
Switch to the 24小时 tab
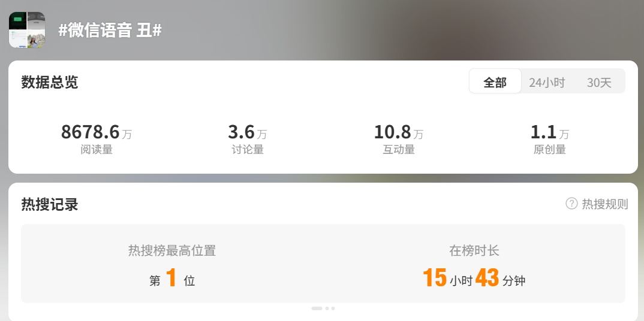pyautogui.click(x=547, y=83)
